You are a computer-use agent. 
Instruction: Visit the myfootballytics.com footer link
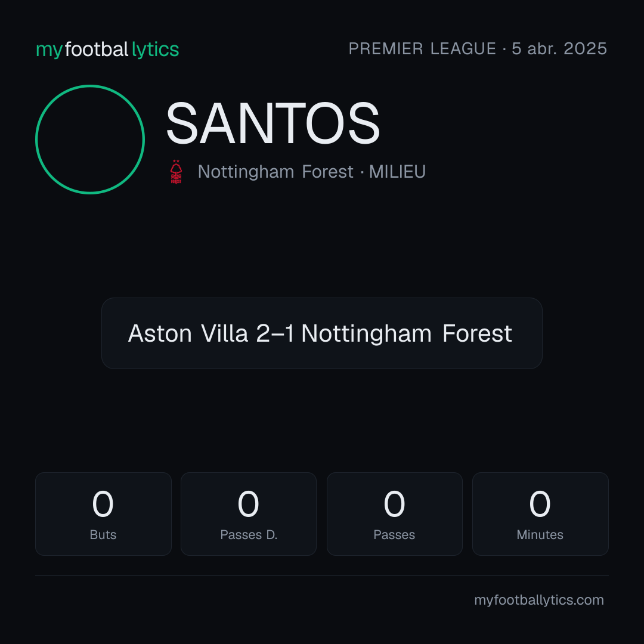[x=539, y=600]
